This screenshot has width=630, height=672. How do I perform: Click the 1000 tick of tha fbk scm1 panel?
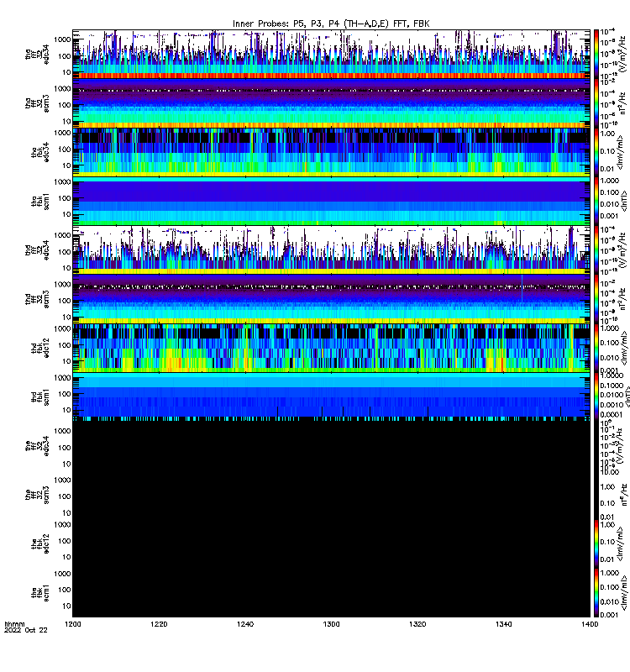(x=63, y=181)
